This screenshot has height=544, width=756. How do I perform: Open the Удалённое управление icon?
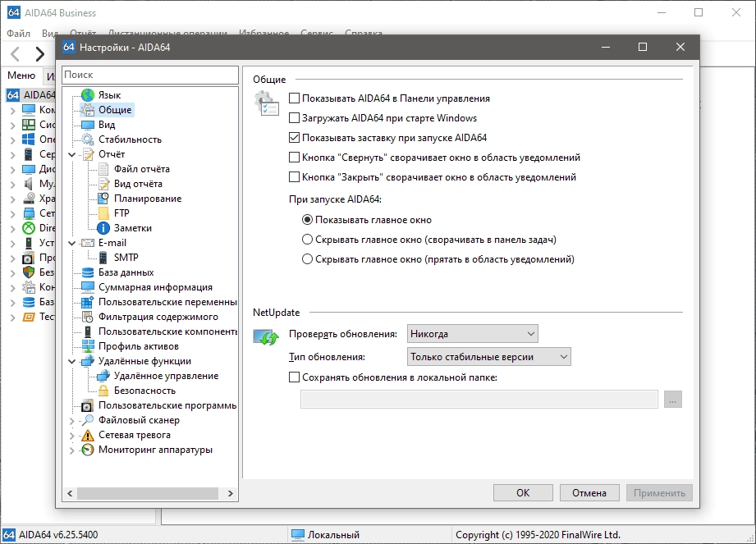click(x=103, y=376)
